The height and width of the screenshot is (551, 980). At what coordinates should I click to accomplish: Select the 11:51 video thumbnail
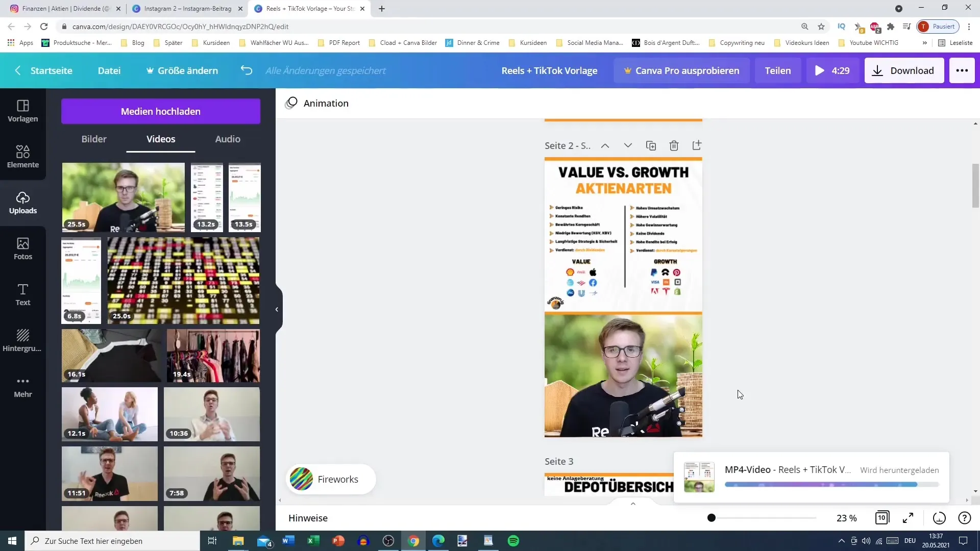click(110, 473)
